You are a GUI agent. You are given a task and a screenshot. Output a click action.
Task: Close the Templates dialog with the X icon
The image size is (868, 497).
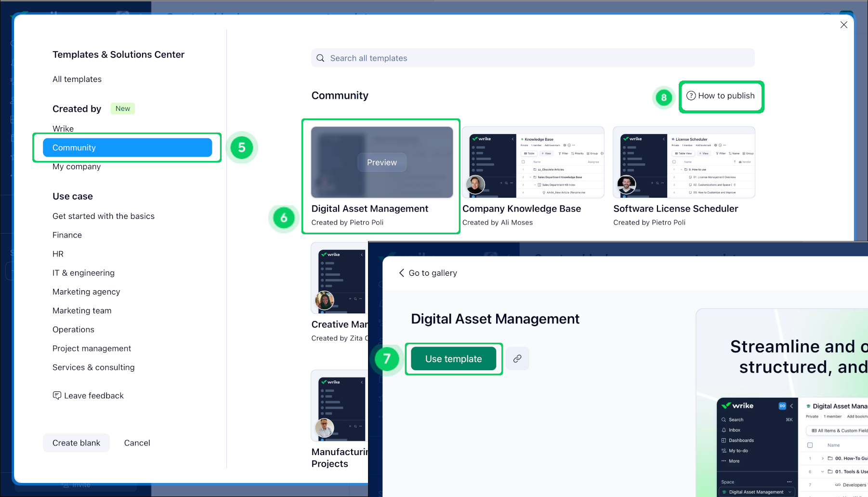843,25
